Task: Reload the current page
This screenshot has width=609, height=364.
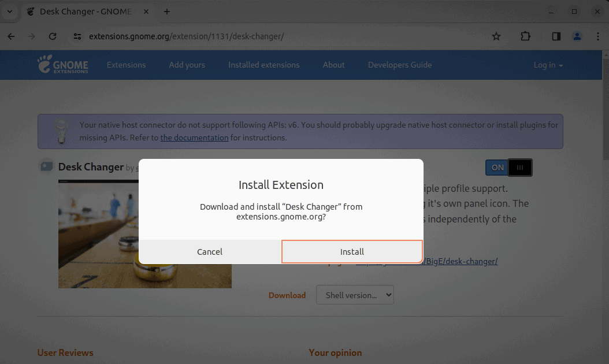Action: pyautogui.click(x=53, y=36)
